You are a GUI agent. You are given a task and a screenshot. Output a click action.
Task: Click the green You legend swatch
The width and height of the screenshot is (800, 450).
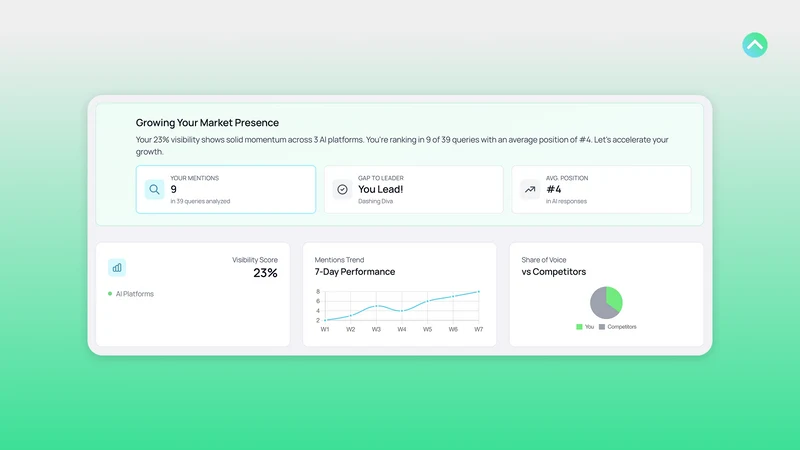(x=579, y=327)
